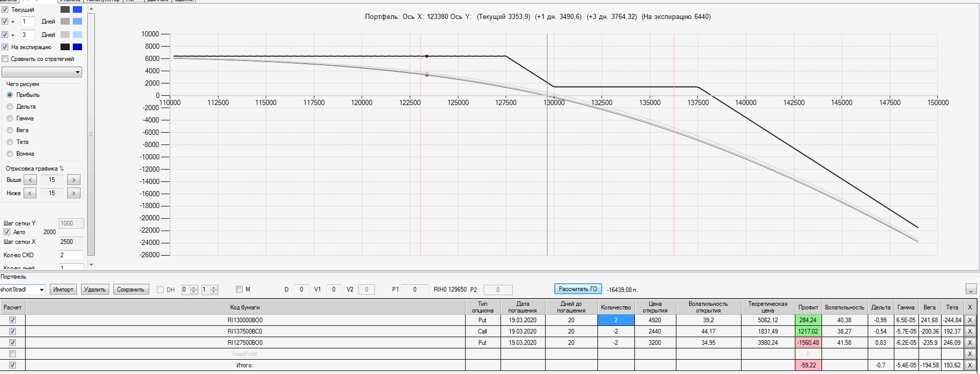Screen dimensions: 980x374
Task: Click the X button on the Итого row
Action: [x=969, y=365]
